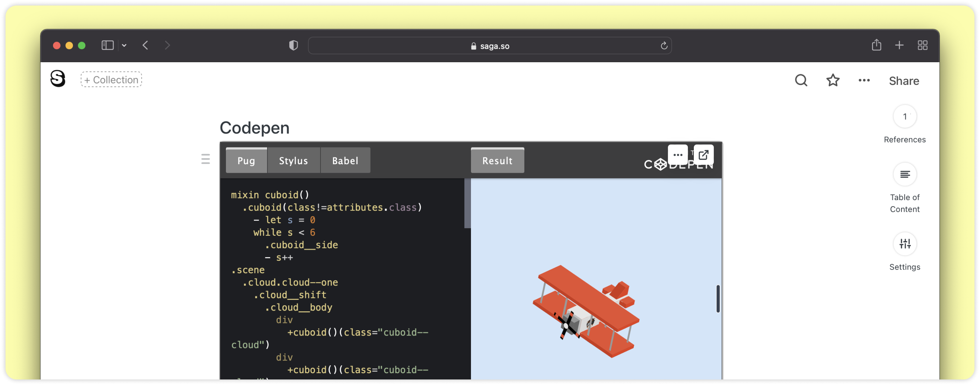The height and width of the screenshot is (385, 980).
Task: Open the References panel icon
Action: 904,117
